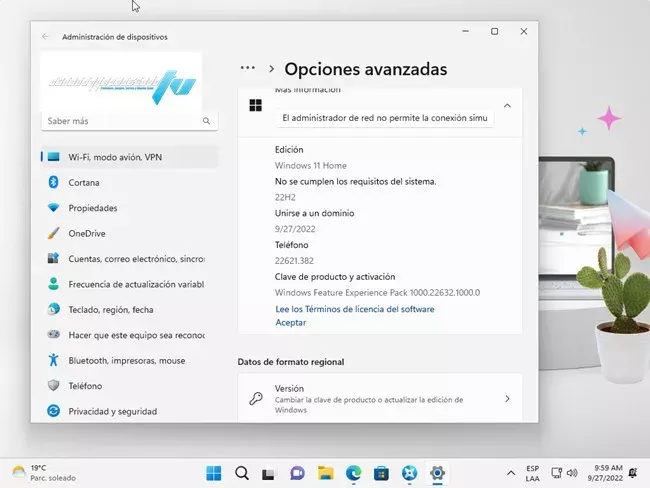Click the El administrador de red message button
This screenshot has height=488, width=650.
[385, 118]
